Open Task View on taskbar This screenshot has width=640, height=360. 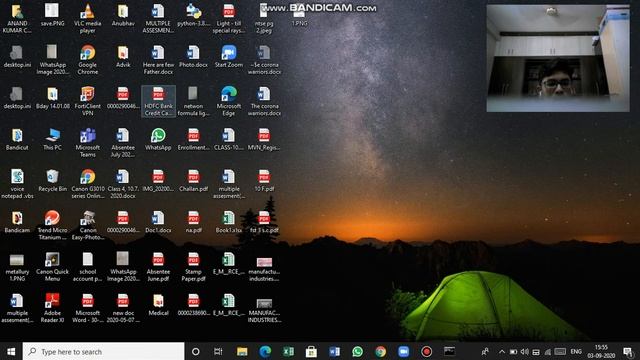[218, 351]
